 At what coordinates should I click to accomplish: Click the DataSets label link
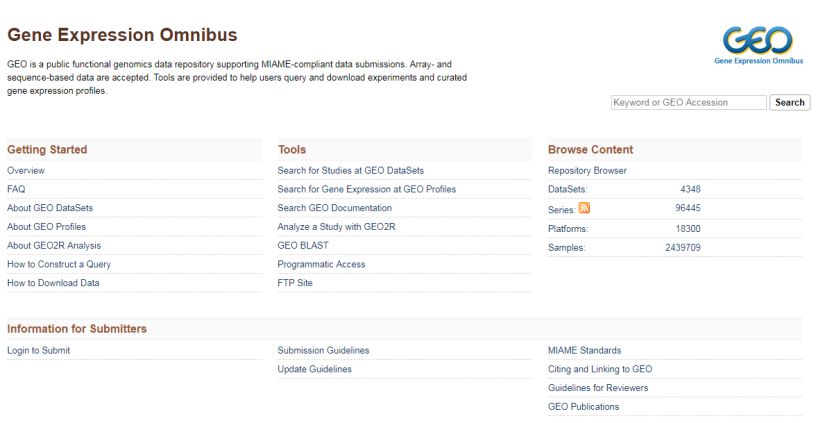point(567,189)
